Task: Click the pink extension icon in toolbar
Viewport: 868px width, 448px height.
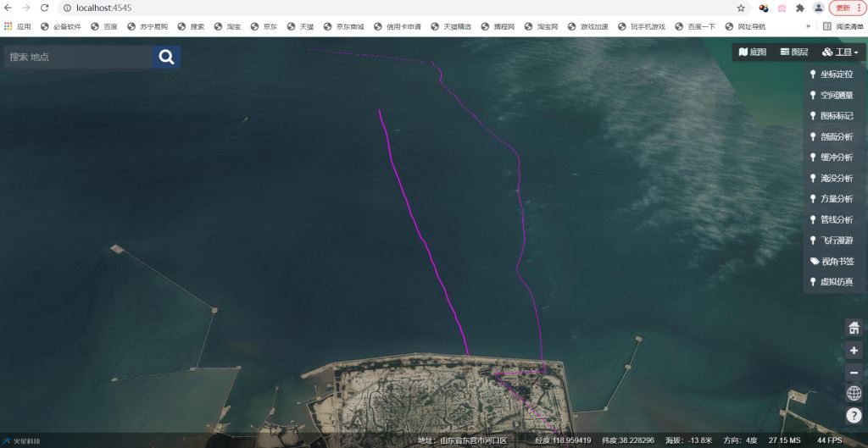Action: (x=782, y=8)
